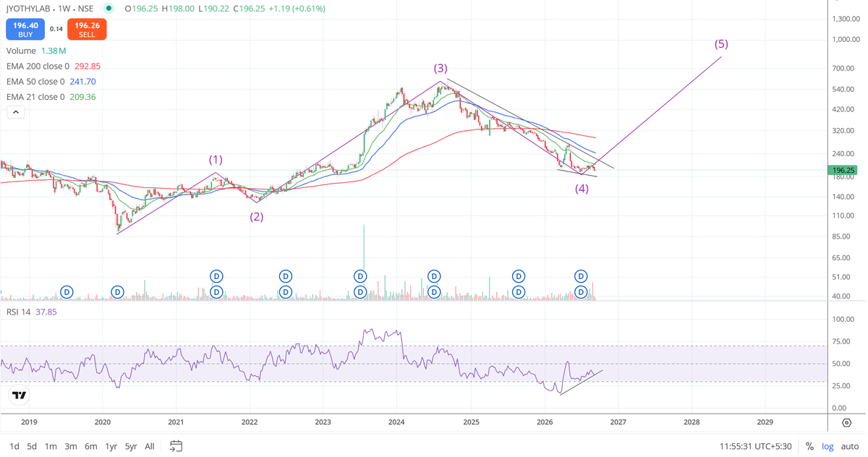
Task: Click the RSI value 37.85
Action: pos(46,312)
